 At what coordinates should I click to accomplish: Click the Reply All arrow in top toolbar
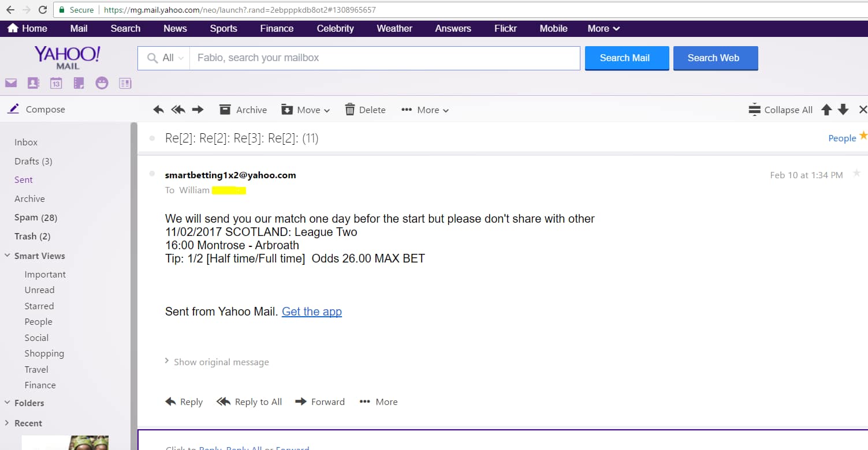coord(178,110)
